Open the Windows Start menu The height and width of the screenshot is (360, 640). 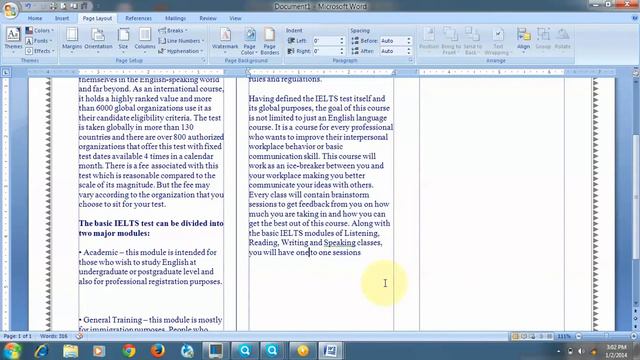tap(12, 351)
